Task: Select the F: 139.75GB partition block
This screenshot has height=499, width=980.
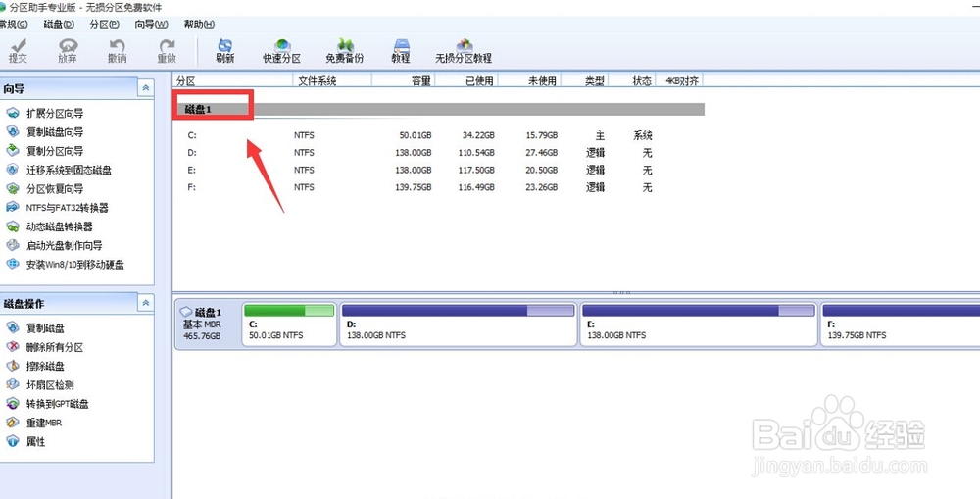Action: (900, 324)
